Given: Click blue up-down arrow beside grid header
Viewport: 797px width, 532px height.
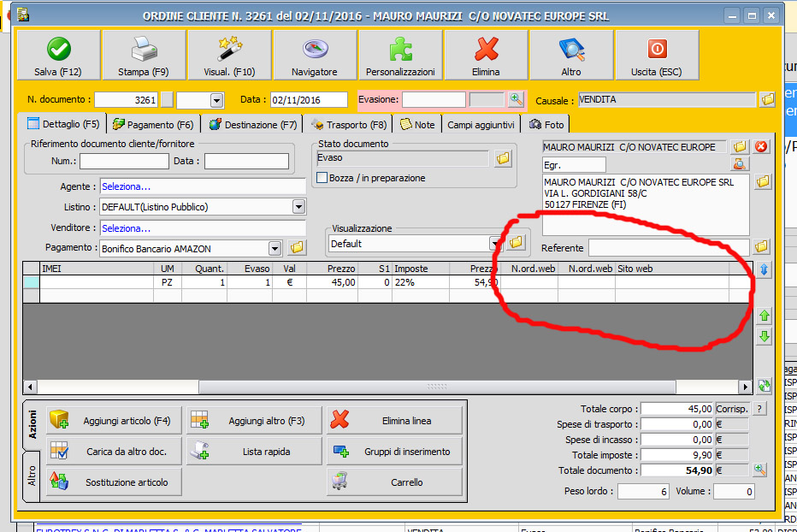Looking at the screenshot, I should coord(764,269).
